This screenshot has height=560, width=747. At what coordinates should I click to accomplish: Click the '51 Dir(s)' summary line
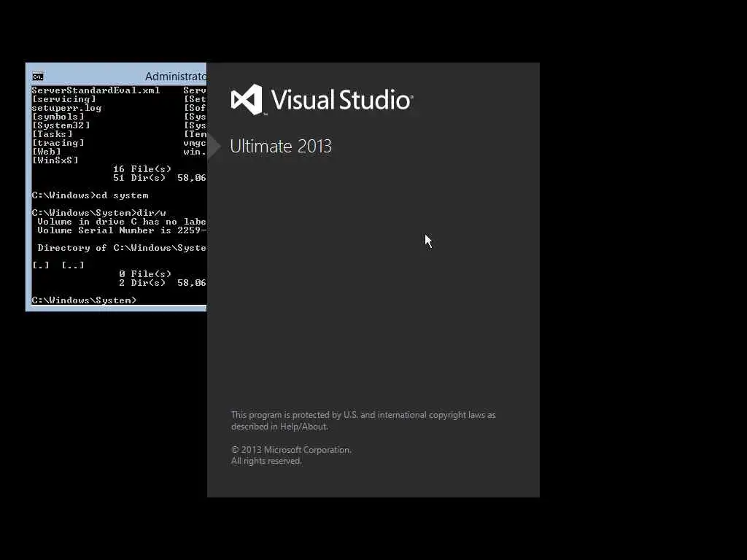click(160, 178)
